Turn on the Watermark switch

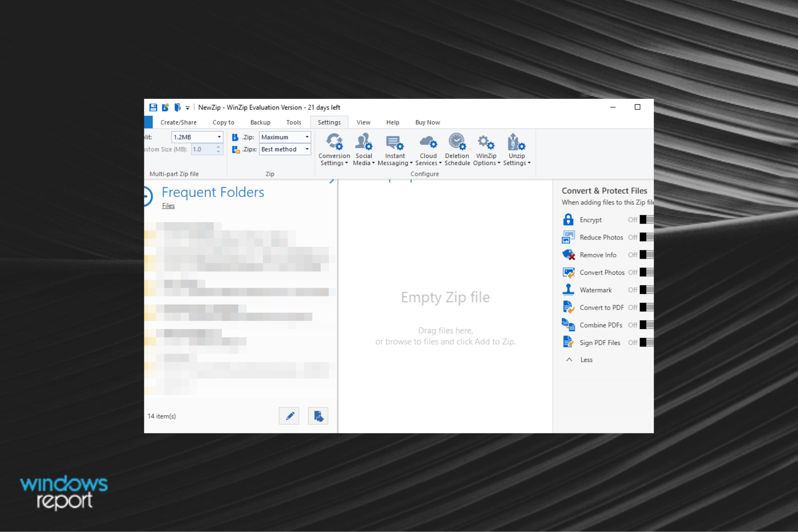pyautogui.click(x=646, y=290)
